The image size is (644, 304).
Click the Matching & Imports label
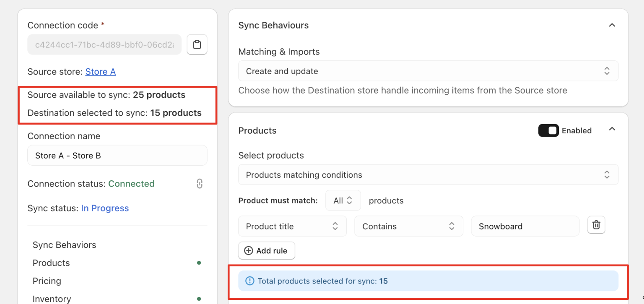point(279,52)
